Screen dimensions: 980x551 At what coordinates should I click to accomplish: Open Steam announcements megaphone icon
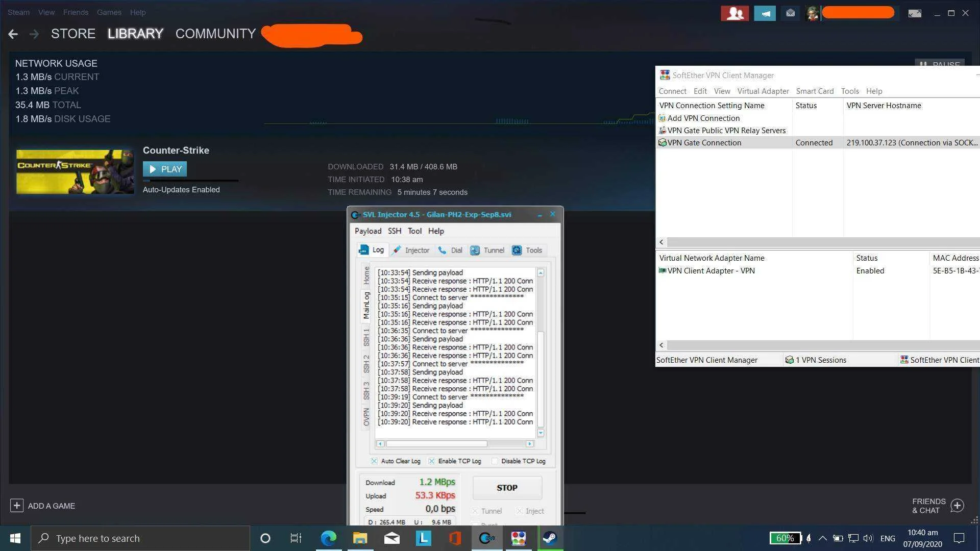(x=765, y=13)
